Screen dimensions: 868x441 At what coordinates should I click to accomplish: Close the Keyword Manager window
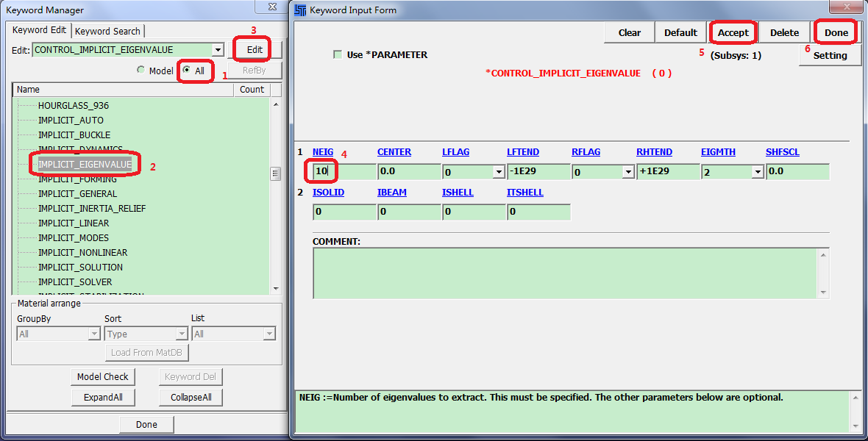(x=272, y=7)
